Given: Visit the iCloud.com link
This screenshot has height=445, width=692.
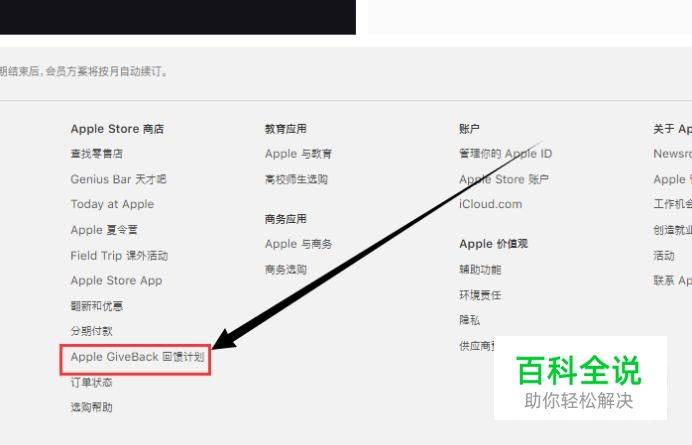Looking at the screenshot, I should tap(490, 204).
